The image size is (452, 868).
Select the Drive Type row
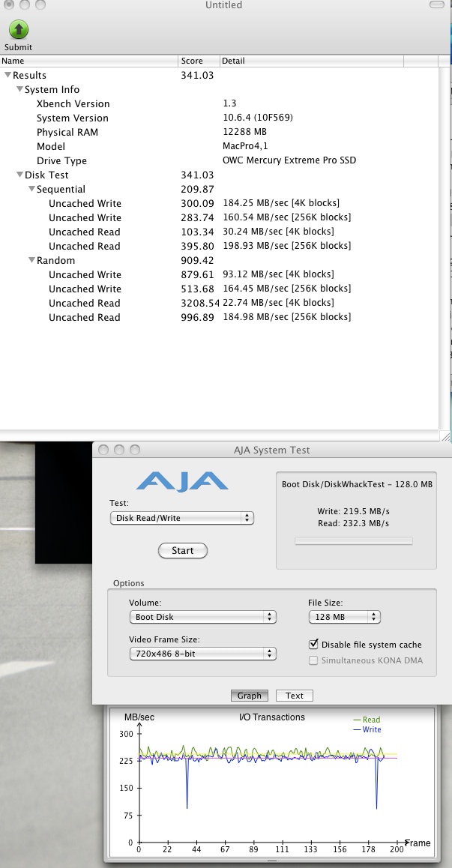(220, 160)
